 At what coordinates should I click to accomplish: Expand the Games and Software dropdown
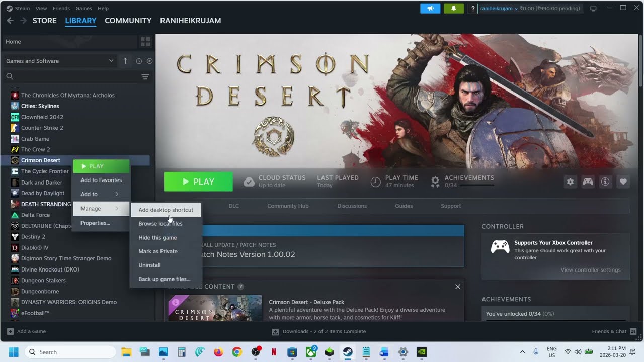60,61
